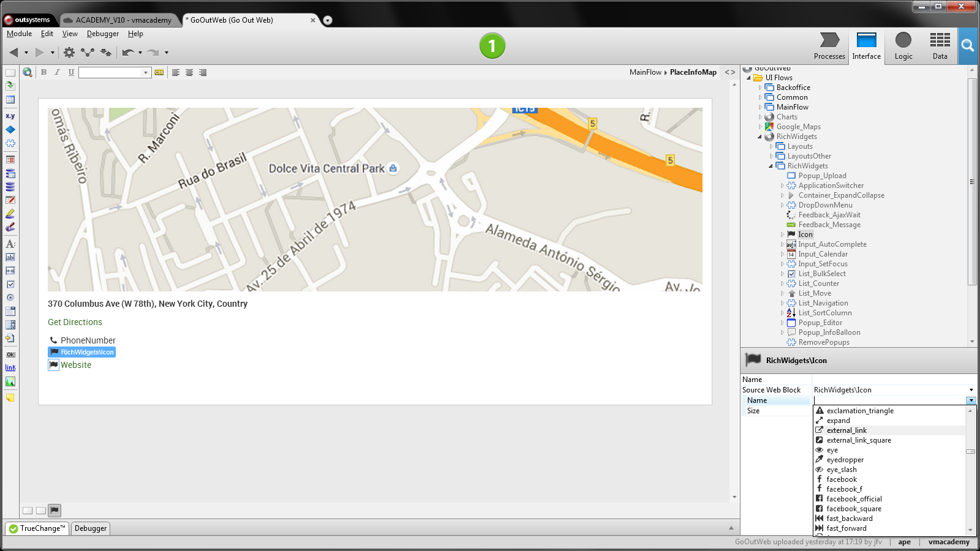Open the Debugger menu
The height and width of the screenshot is (551, 980).
[102, 34]
